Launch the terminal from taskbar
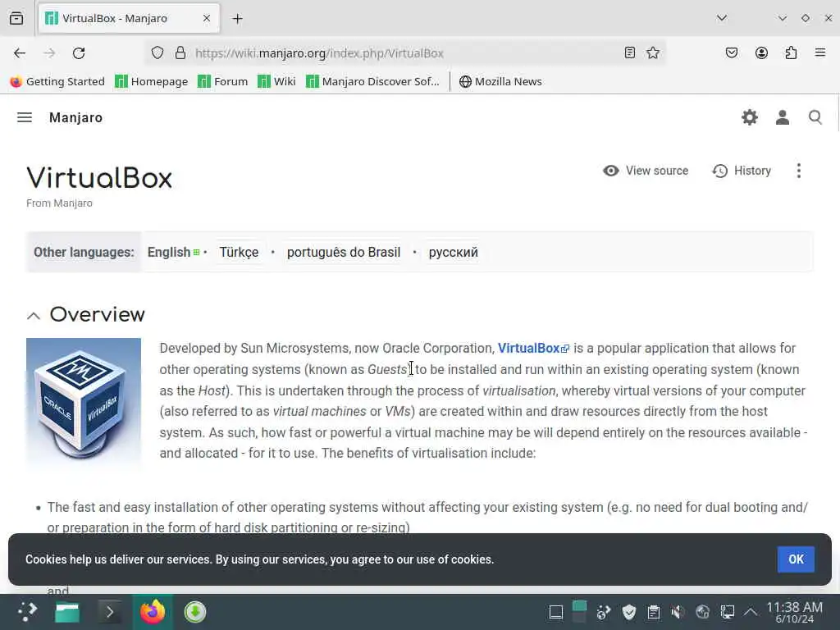This screenshot has height=630, width=840. pyautogui.click(x=110, y=612)
